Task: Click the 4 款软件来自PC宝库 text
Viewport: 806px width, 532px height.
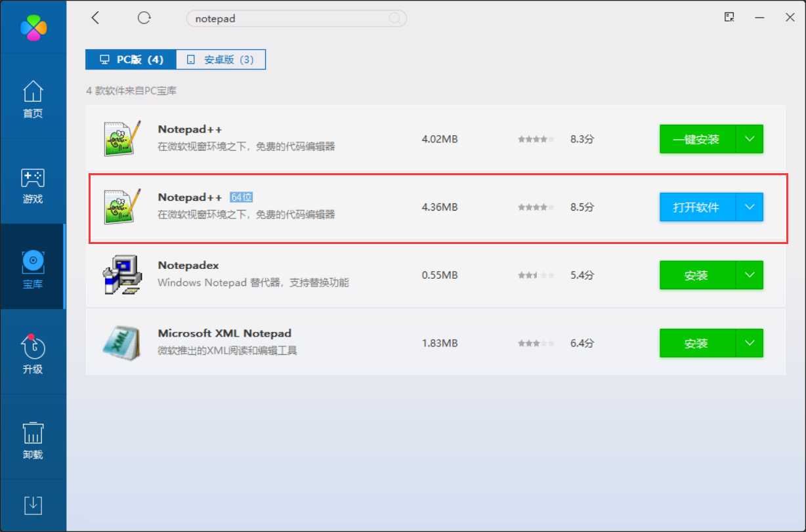Action: click(x=131, y=91)
